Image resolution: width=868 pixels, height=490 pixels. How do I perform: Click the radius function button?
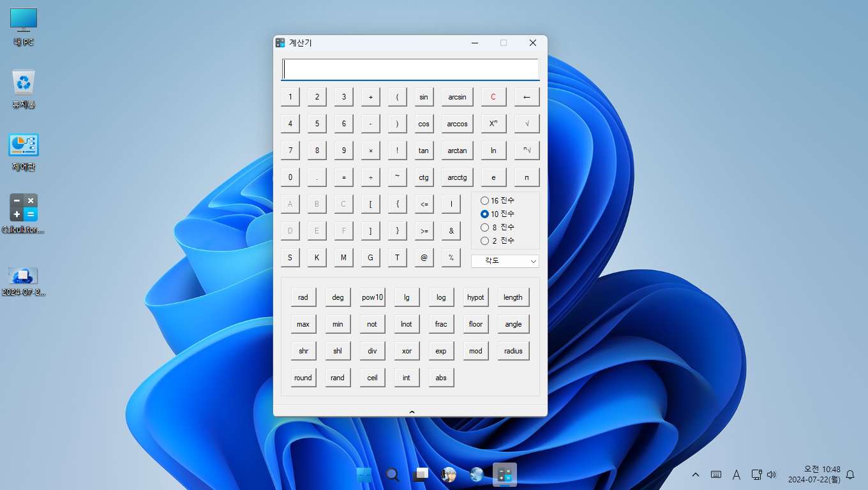point(513,351)
